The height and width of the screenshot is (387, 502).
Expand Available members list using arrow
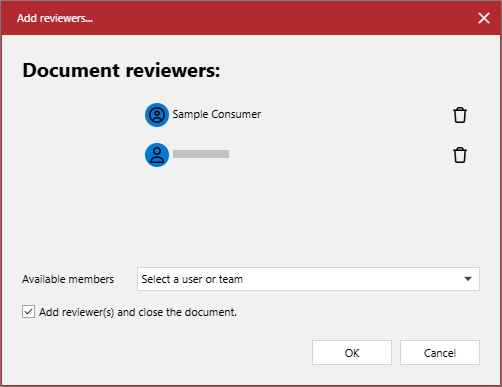[x=468, y=279]
